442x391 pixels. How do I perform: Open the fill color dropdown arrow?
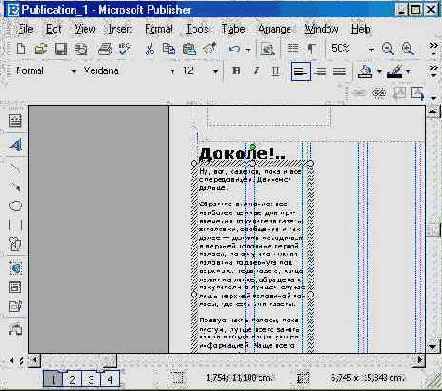click(379, 71)
